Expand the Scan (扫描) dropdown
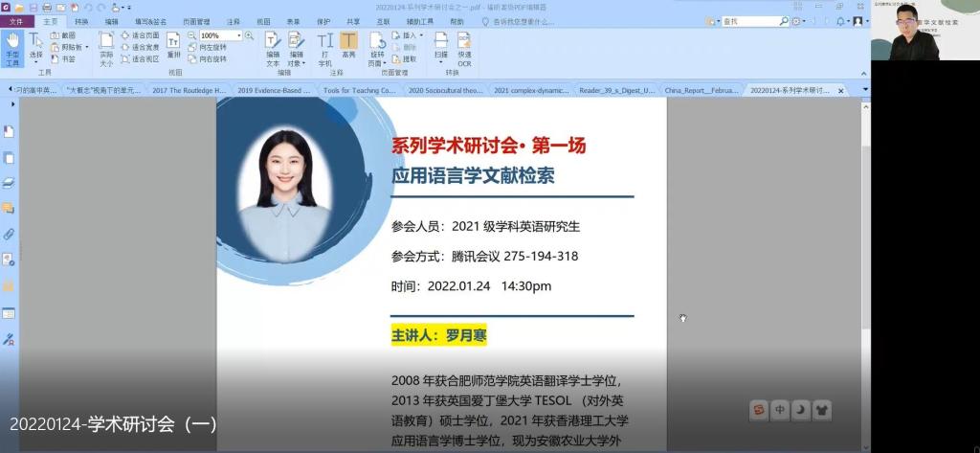980x453 pixels. click(440, 58)
